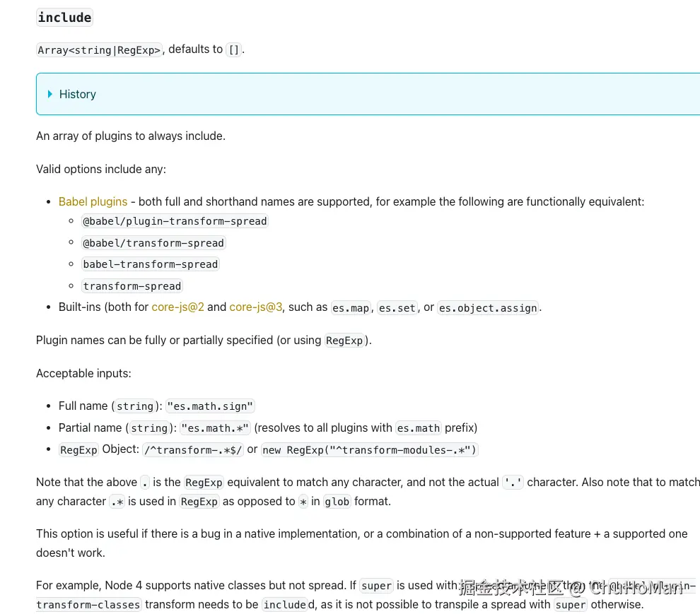The width and height of the screenshot is (700, 614).
Task: Click the empty array [] default value
Action: pyautogui.click(x=234, y=49)
